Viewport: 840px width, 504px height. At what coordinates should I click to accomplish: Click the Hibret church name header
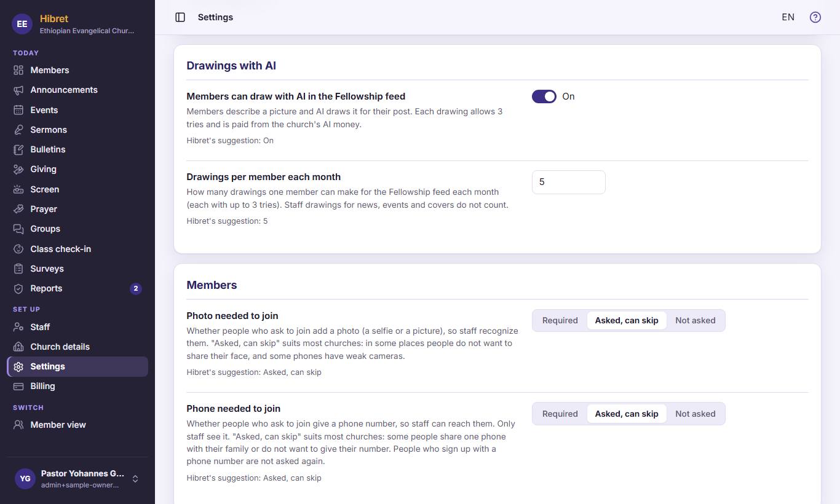[x=54, y=18]
